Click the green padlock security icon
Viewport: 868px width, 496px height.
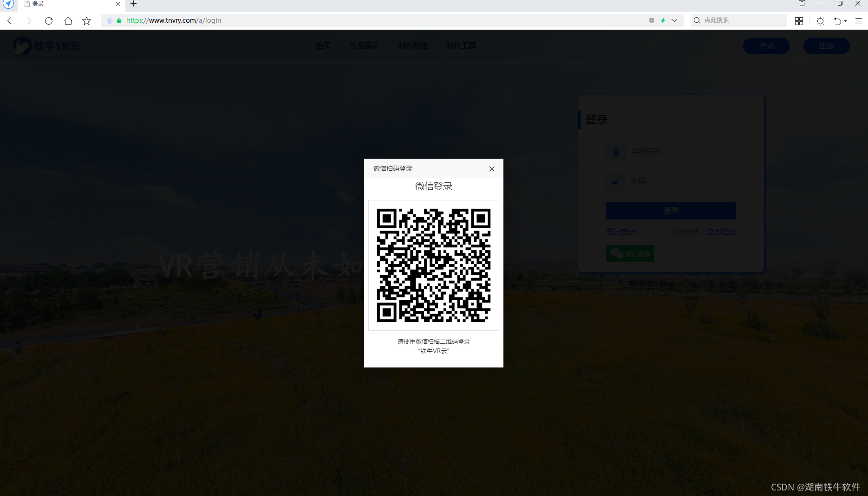point(119,20)
